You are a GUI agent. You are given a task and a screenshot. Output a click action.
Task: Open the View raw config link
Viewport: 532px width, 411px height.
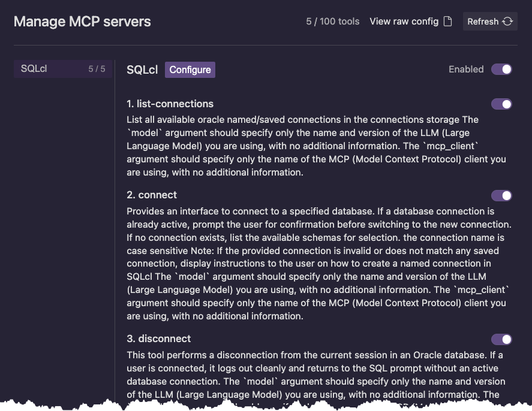point(404,22)
